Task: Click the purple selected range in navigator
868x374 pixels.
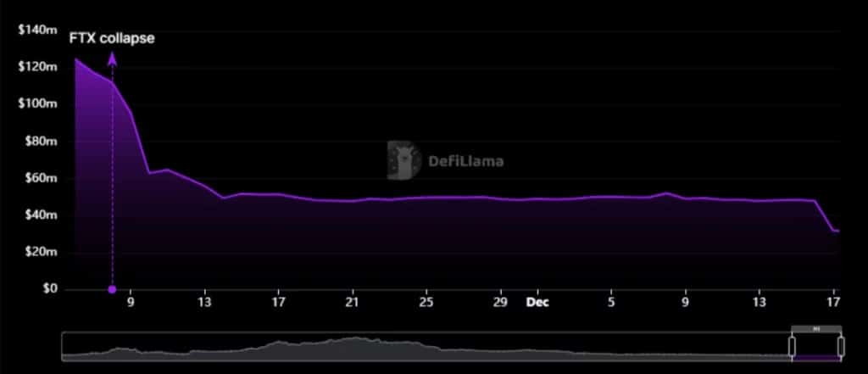Action: point(816,357)
